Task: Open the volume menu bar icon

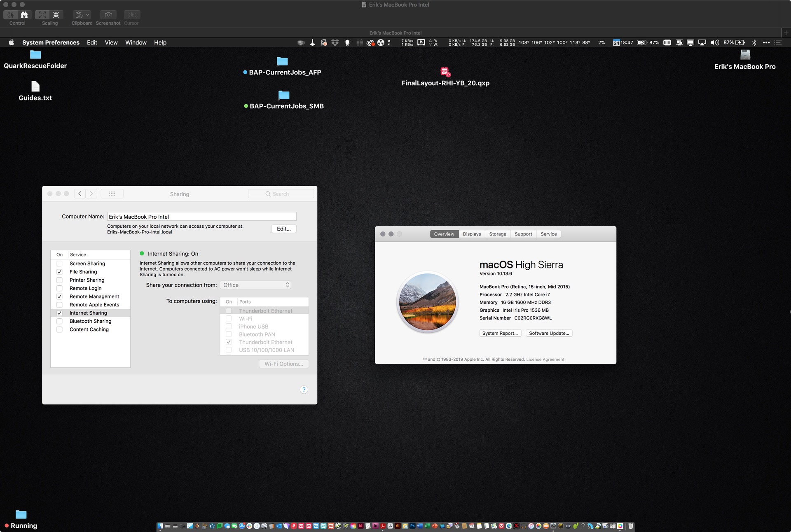Action: click(715, 42)
